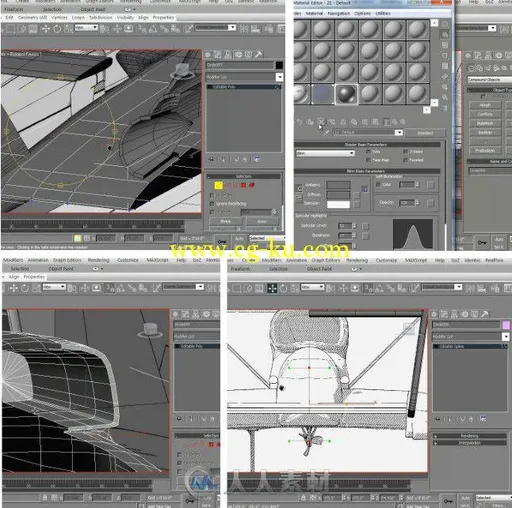Viewport: 512px width, 508px height.
Task: Open Hierarchy panel beside black color swatch
Action: click(228, 55)
